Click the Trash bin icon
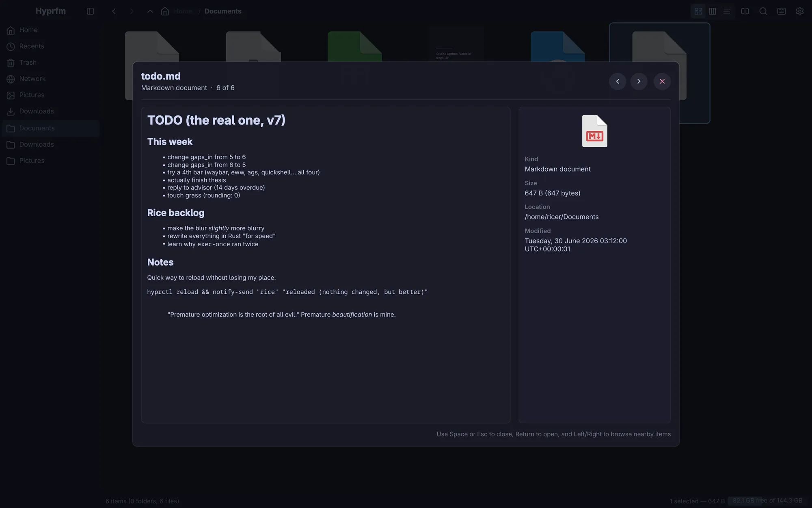This screenshot has height=508, width=812. pyautogui.click(x=11, y=63)
